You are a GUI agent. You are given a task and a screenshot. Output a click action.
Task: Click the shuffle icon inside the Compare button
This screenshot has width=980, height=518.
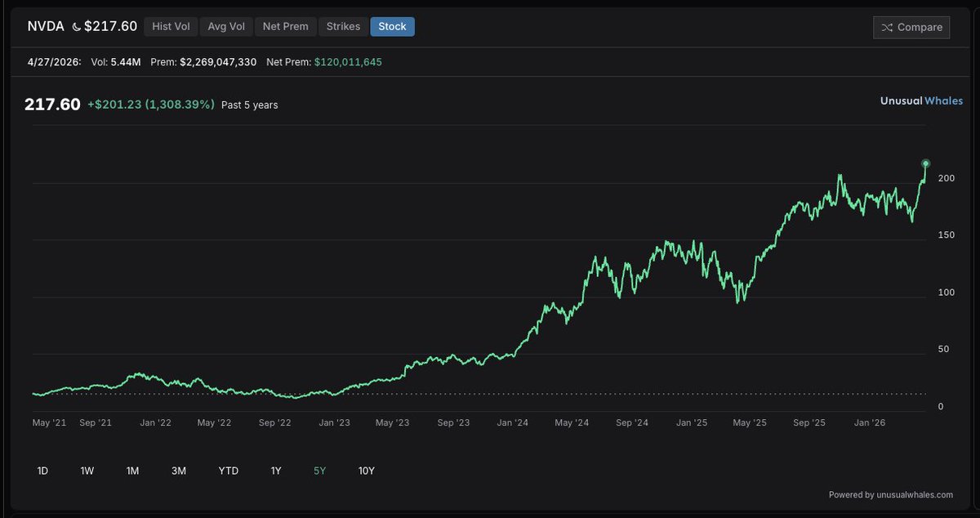point(886,27)
